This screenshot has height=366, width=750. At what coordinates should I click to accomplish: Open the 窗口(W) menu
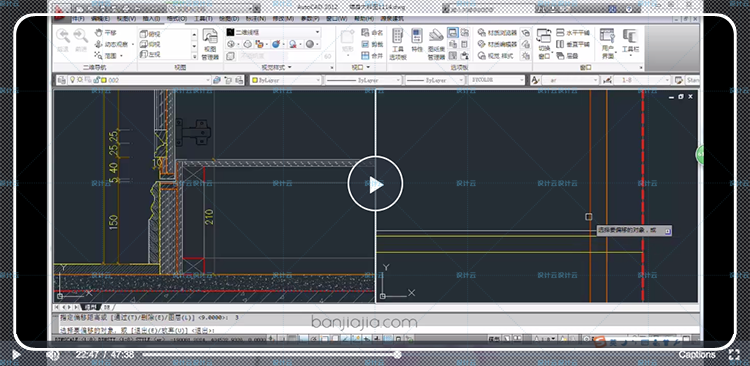click(x=336, y=19)
